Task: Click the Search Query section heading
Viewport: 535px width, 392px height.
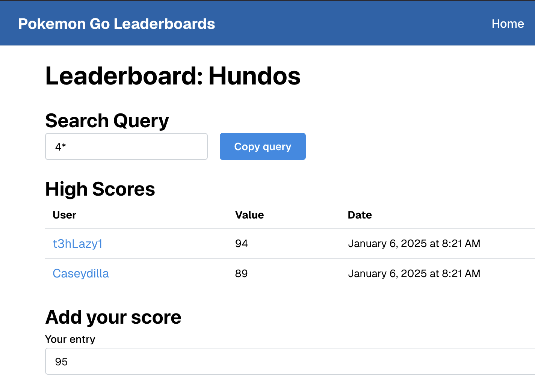Action: click(x=107, y=121)
